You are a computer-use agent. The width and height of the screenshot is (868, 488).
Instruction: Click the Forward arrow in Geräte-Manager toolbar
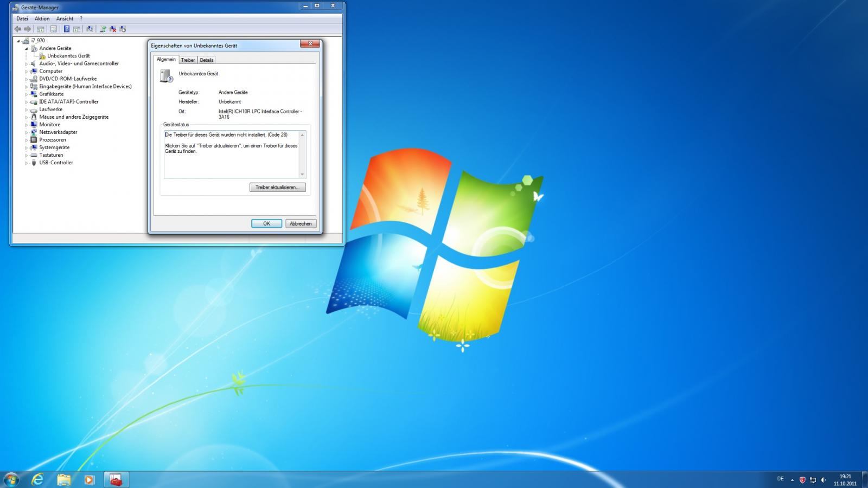coord(27,29)
